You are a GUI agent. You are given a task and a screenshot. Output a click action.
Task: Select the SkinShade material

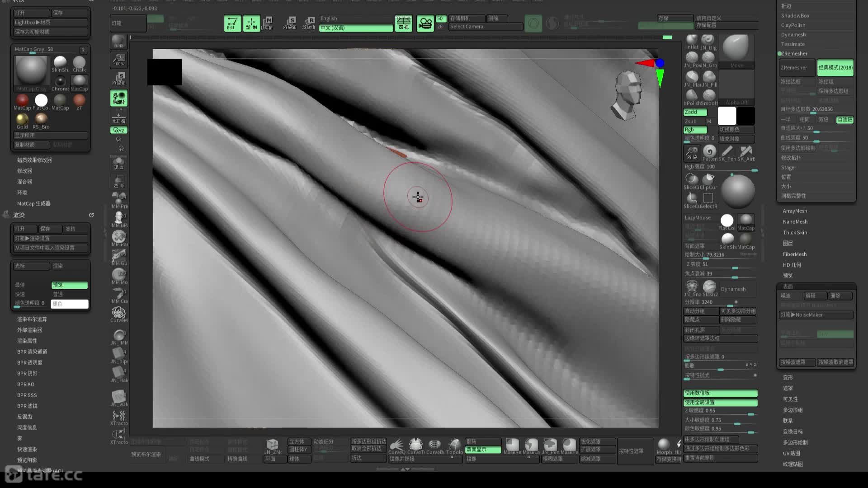click(x=60, y=64)
